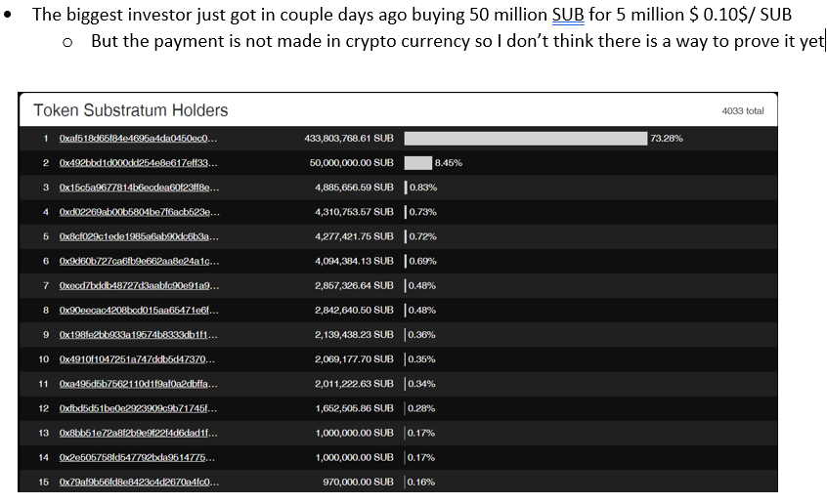Click the 4,885,656.59 SUB balance
This screenshot has width=827, height=504.
(x=354, y=188)
